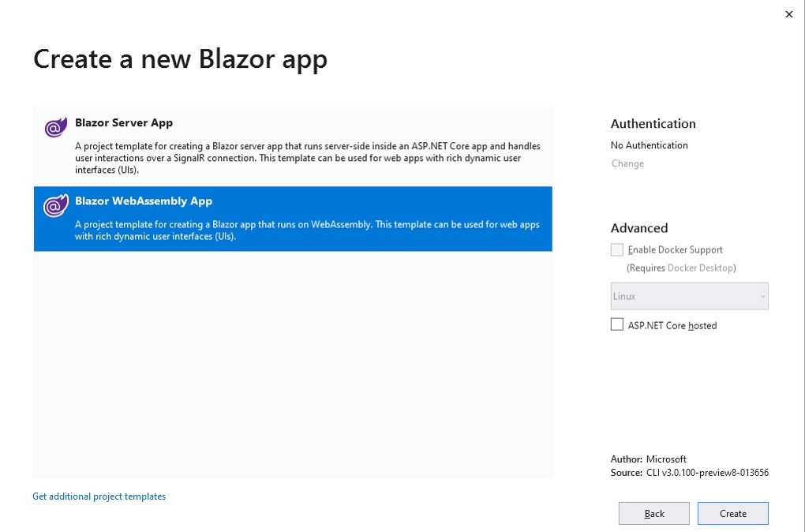Close the Create Blazor app dialog
The width and height of the screenshot is (805, 532).
click(788, 14)
